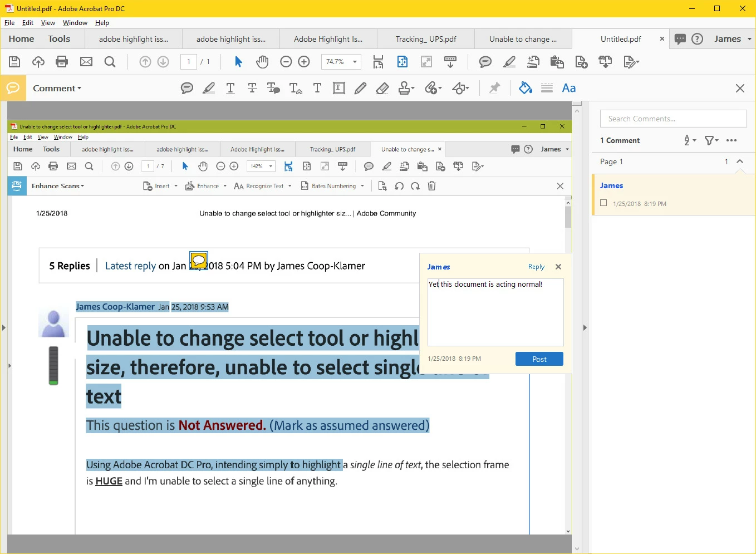Close the Untitled.pdf tab

(x=662, y=39)
